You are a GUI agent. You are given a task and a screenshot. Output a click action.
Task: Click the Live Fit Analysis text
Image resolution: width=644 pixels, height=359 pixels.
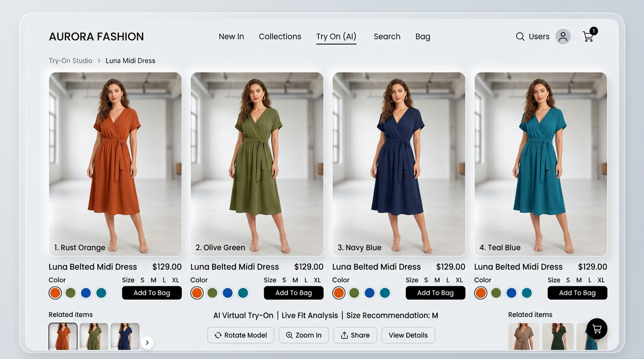point(309,315)
